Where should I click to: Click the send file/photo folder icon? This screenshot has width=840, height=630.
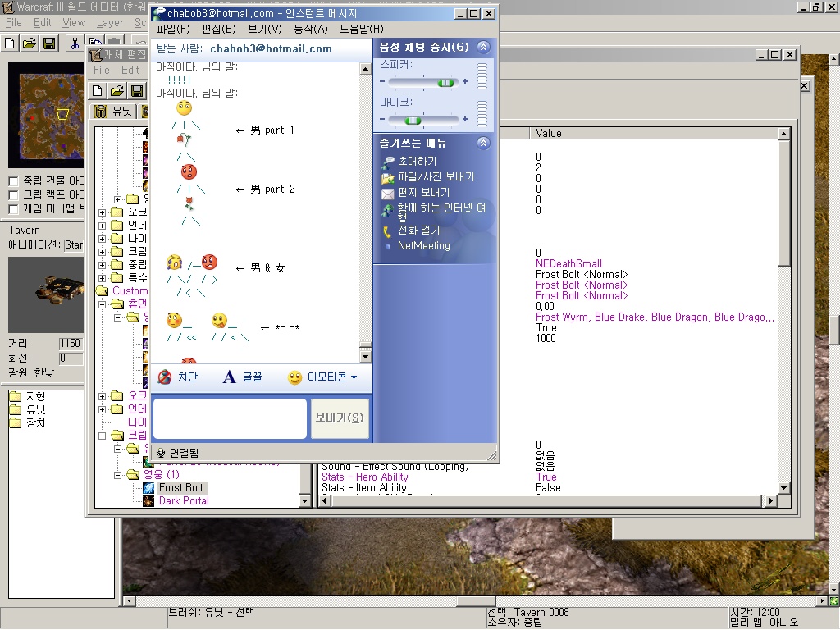coord(388,177)
